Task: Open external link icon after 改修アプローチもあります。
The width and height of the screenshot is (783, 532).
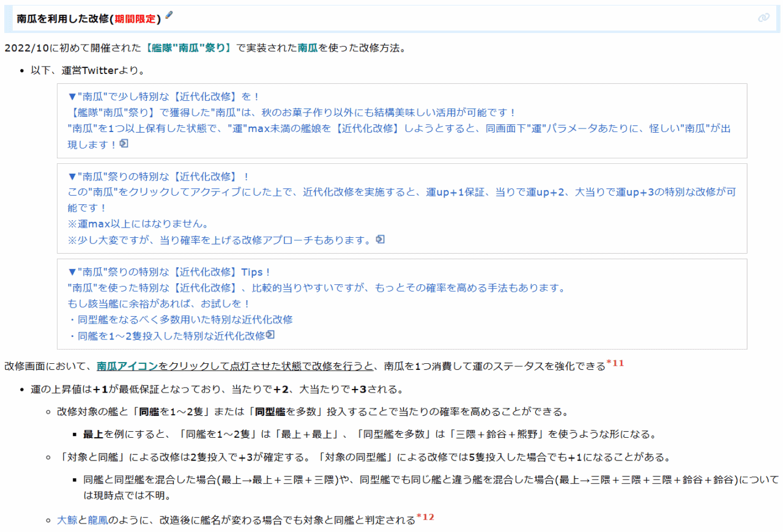Action: (x=380, y=239)
